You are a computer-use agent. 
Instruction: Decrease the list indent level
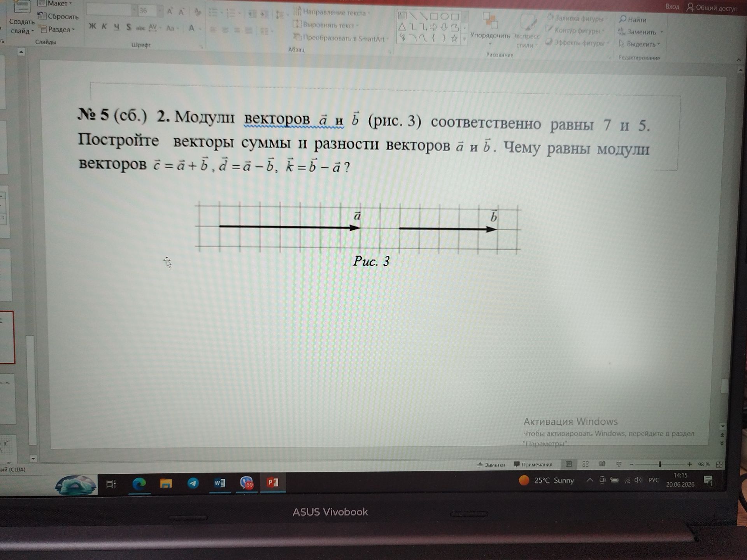(252, 14)
